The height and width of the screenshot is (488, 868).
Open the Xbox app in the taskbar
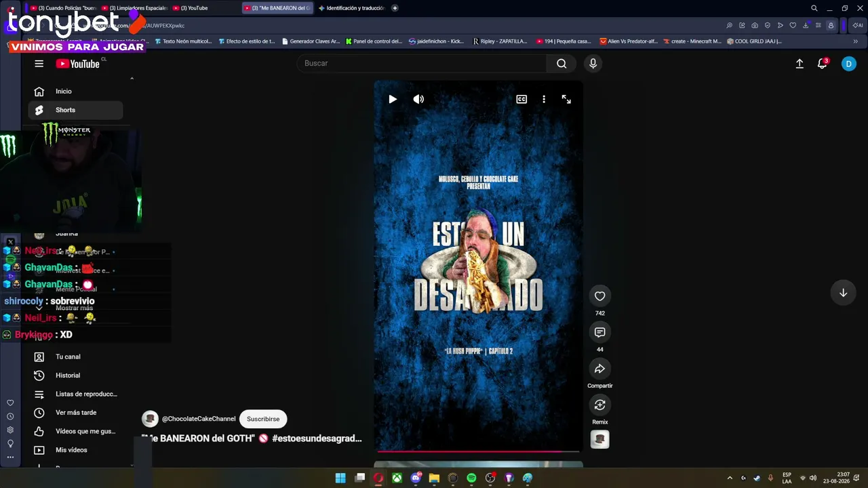397,478
